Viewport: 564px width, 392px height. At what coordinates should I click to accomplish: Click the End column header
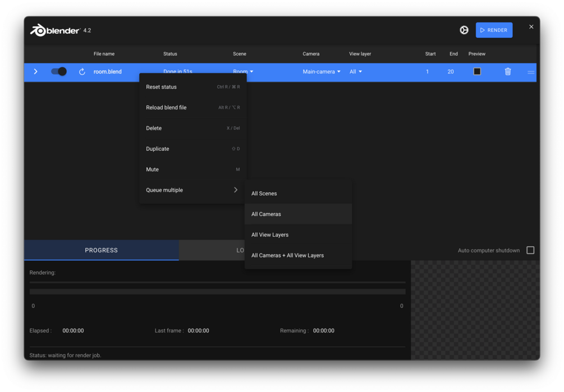tap(453, 54)
